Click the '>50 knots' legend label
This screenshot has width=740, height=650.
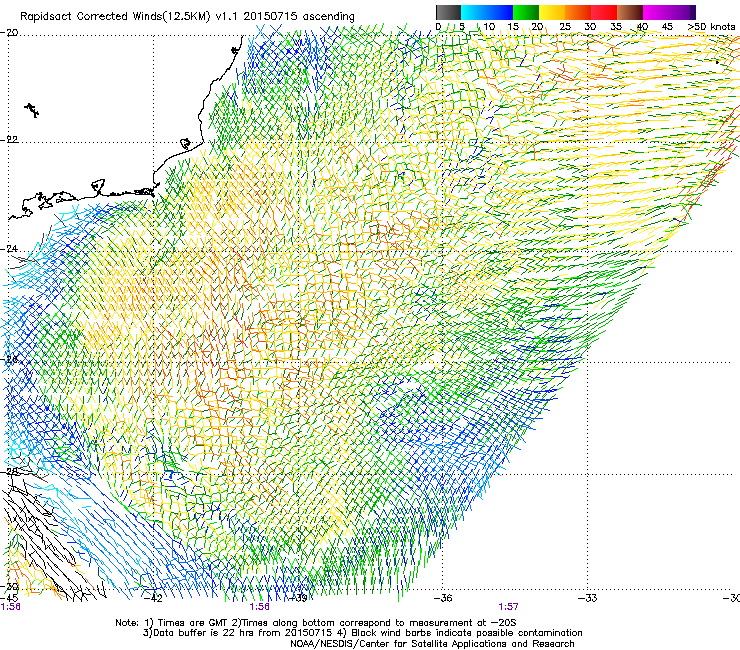tap(711, 27)
